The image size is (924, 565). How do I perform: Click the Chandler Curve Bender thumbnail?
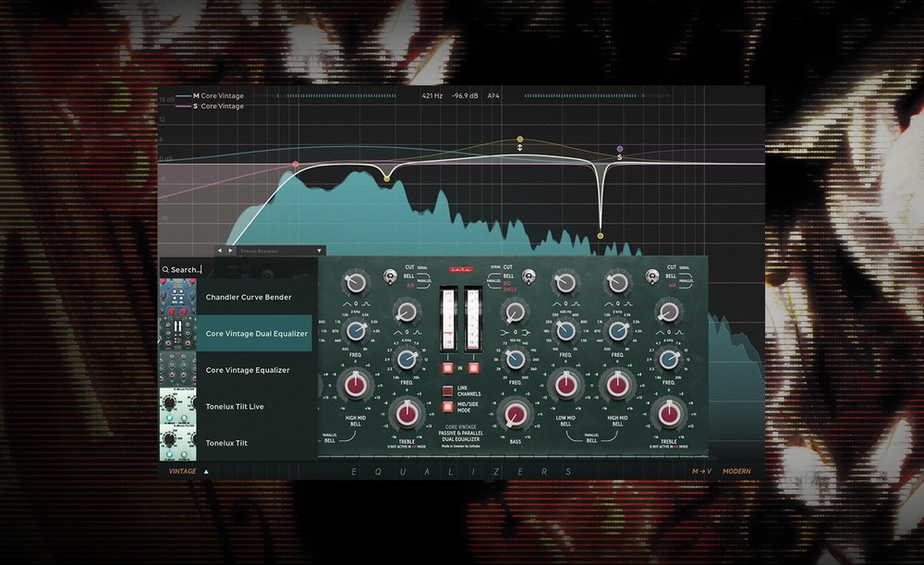pyautogui.click(x=178, y=297)
